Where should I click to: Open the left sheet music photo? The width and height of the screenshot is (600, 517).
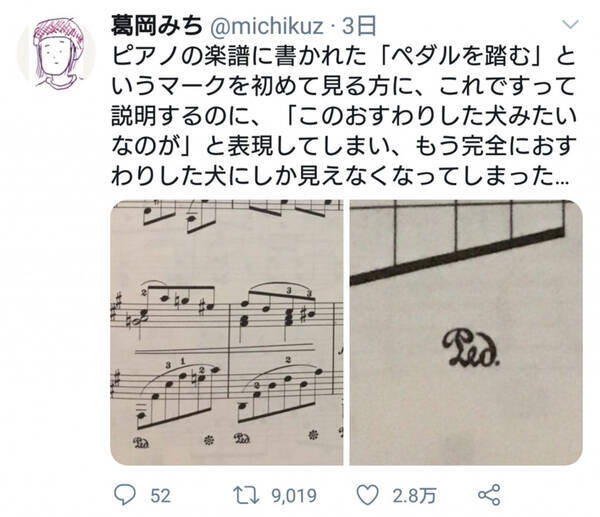point(226,332)
